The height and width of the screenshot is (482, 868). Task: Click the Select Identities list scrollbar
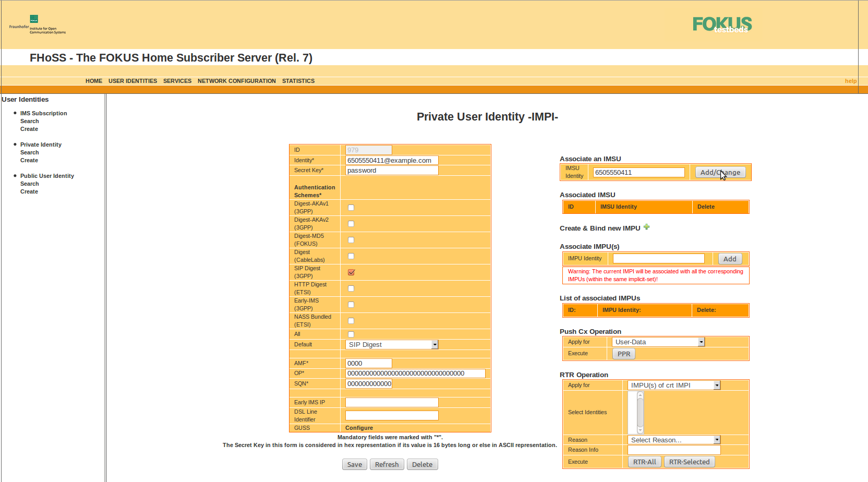point(640,413)
